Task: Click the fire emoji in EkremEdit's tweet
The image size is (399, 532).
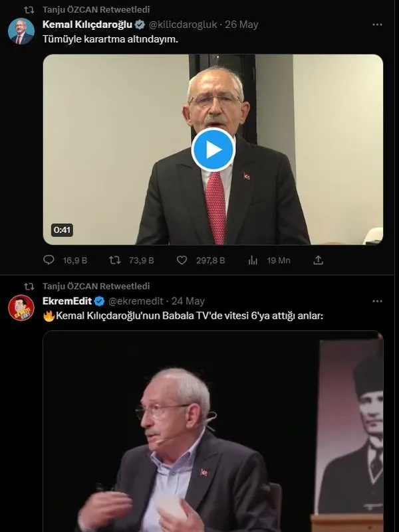Action: click(x=49, y=315)
